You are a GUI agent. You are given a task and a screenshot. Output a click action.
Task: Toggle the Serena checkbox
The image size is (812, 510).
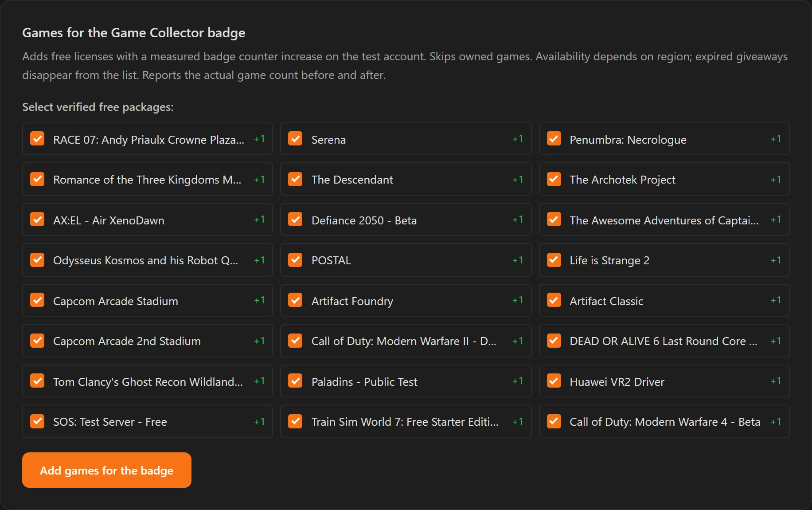point(295,139)
